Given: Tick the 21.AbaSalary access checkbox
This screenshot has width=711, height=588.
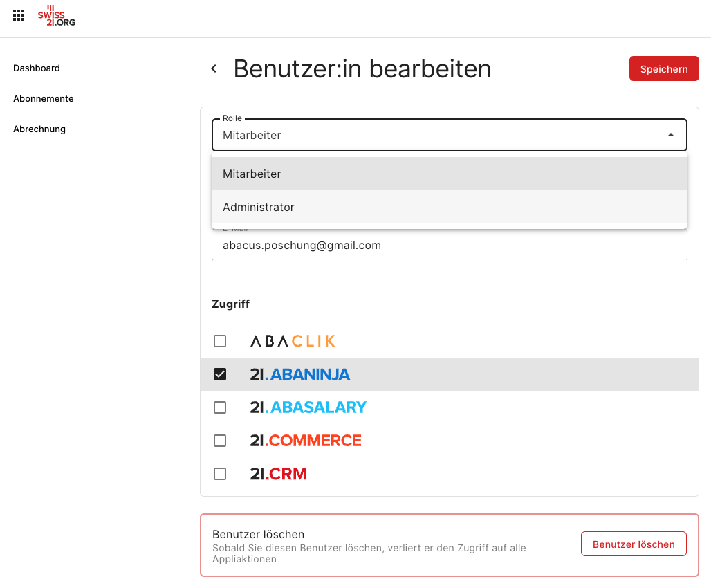Looking at the screenshot, I should pos(220,407).
